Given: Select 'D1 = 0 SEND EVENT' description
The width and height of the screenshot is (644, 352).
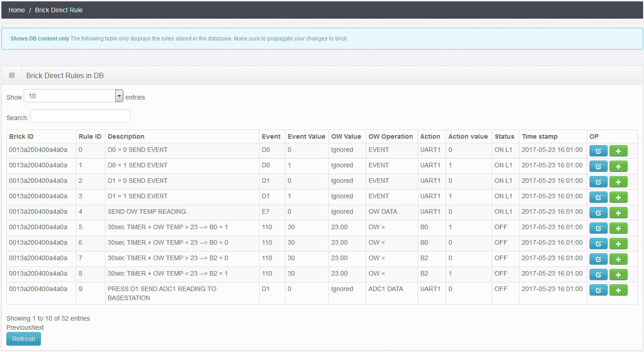Looking at the screenshot, I should pyautogui.click(x=138, y=181).
